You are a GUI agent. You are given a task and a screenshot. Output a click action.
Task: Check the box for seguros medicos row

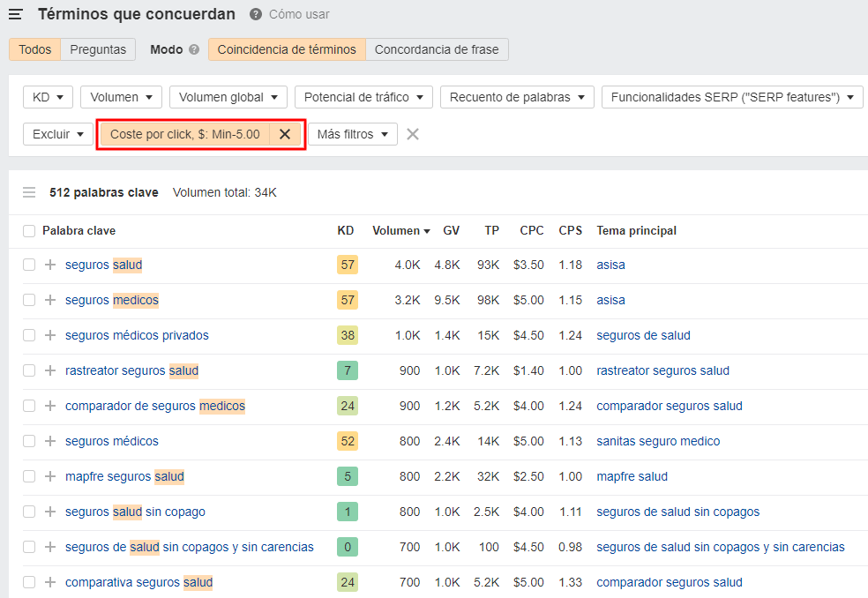coord(29,300)
